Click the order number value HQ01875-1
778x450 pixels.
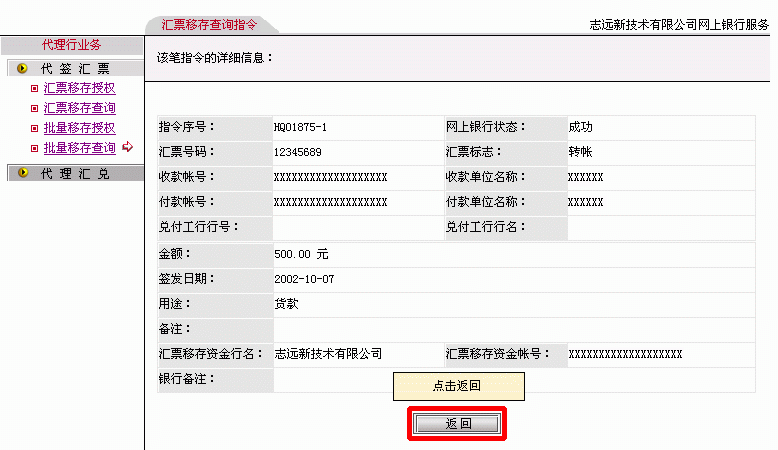coord(300,127)
